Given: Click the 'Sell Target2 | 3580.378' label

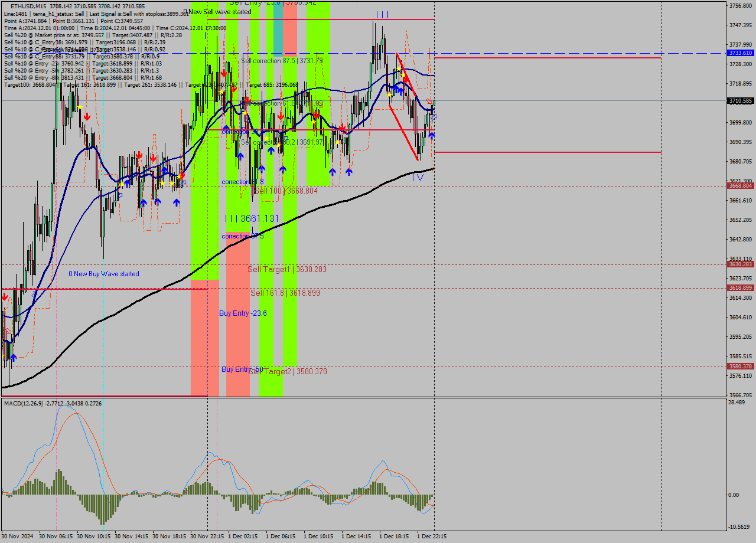Looking at the screenshot, I should (x=288, y=371).
